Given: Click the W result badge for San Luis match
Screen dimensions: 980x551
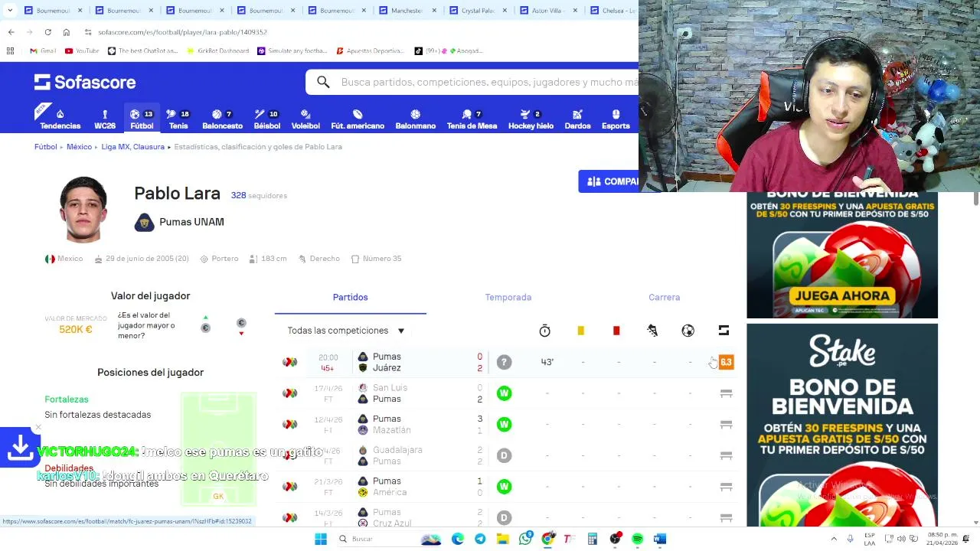Looking at the screenshot, I should [x=504, y=393].
